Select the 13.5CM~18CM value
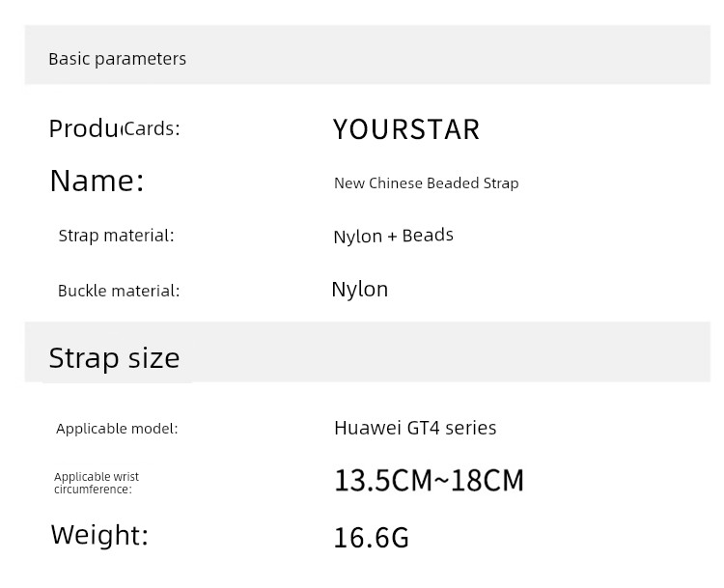The image size is (724, 588). point(429,481)
